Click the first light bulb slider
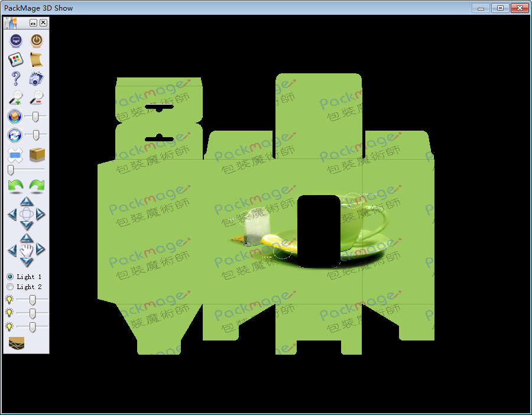 coord(33,300)
